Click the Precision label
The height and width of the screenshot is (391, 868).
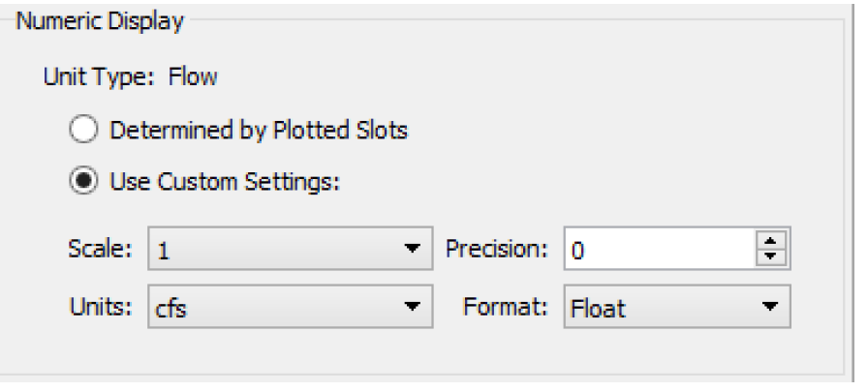pos(498,249)
